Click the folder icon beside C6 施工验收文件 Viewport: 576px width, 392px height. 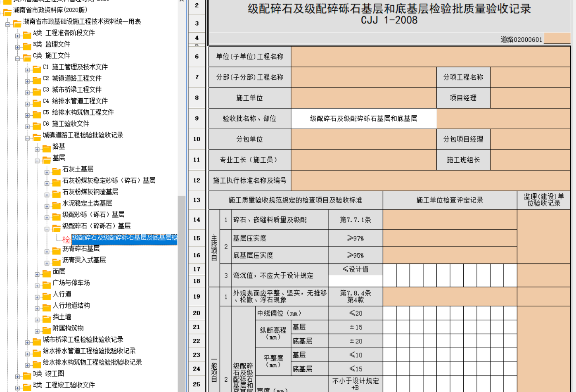(x=37, y=126)
